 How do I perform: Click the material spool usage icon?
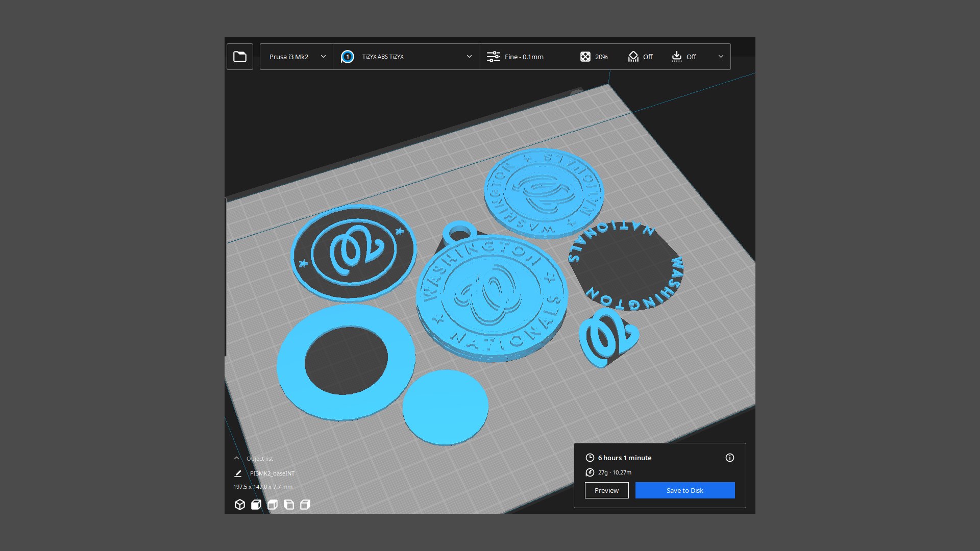(590, 472)
